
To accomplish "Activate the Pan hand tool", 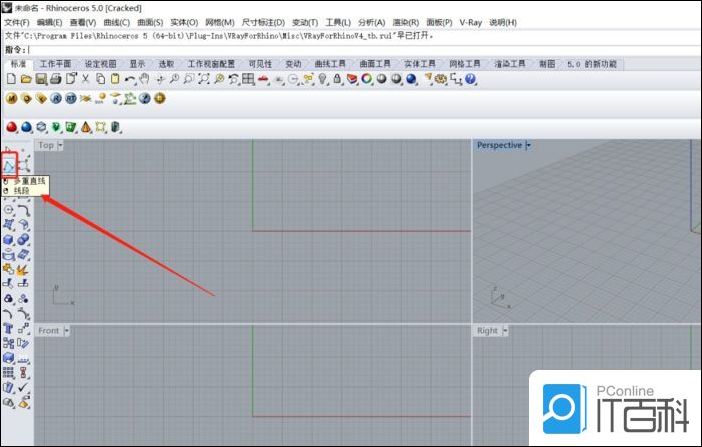I will [144, 79].
